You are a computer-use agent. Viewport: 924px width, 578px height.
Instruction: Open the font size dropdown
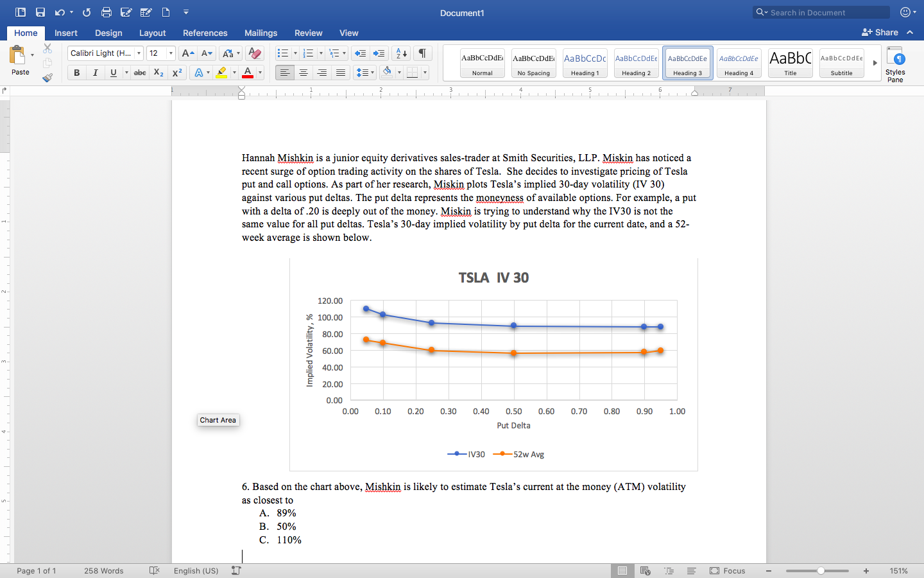[x=171, y=53]
